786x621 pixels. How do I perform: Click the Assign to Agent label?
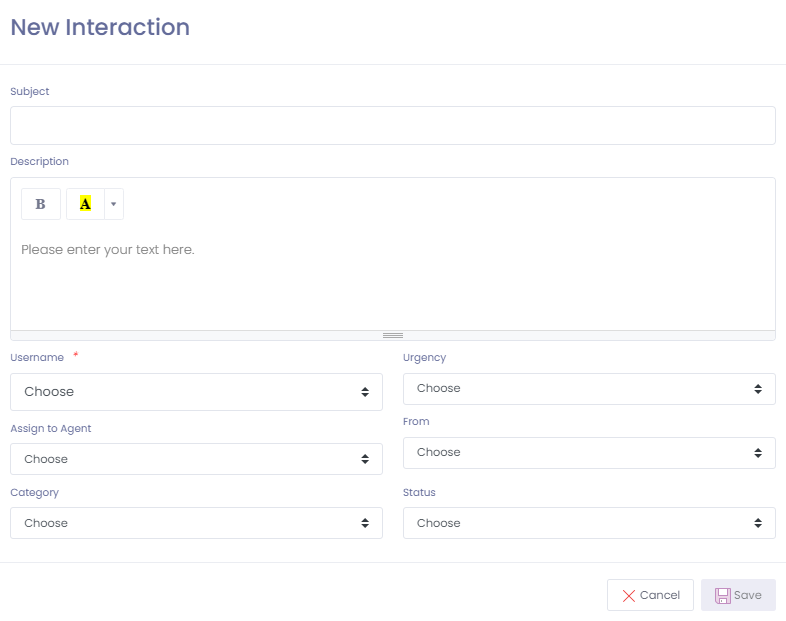[51, 429]
